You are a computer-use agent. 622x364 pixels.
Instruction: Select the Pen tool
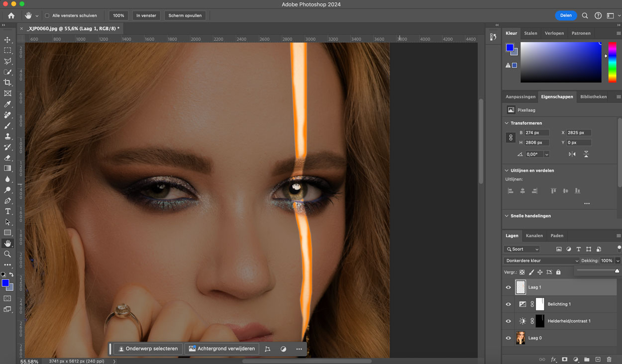tap(7, 201)
